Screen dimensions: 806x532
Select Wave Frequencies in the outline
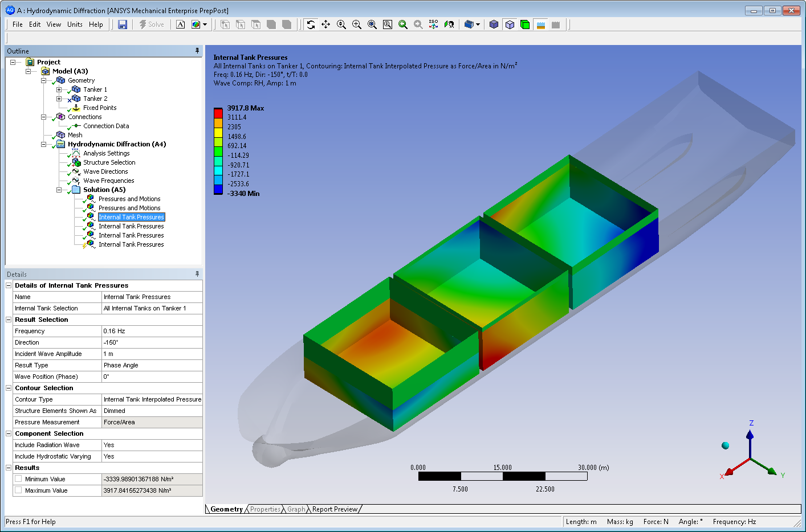click(108, 181)
